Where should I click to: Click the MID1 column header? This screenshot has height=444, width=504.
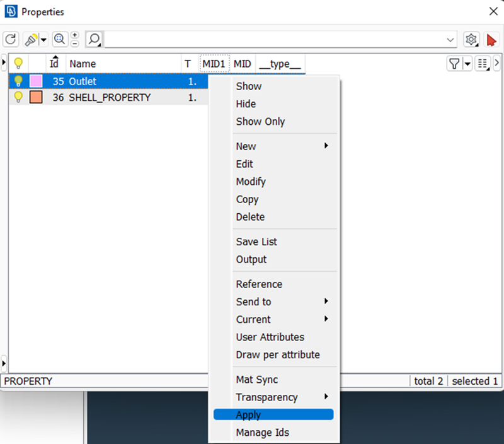pyautogui.click(x=214, y=64)
